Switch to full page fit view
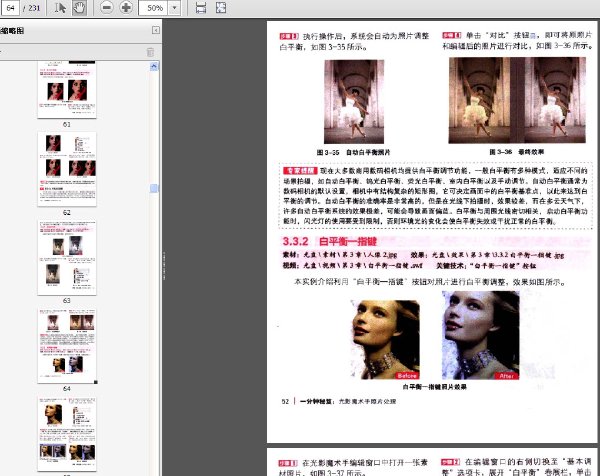This screenshot has width=600, height=476. [x=221, y=8]
